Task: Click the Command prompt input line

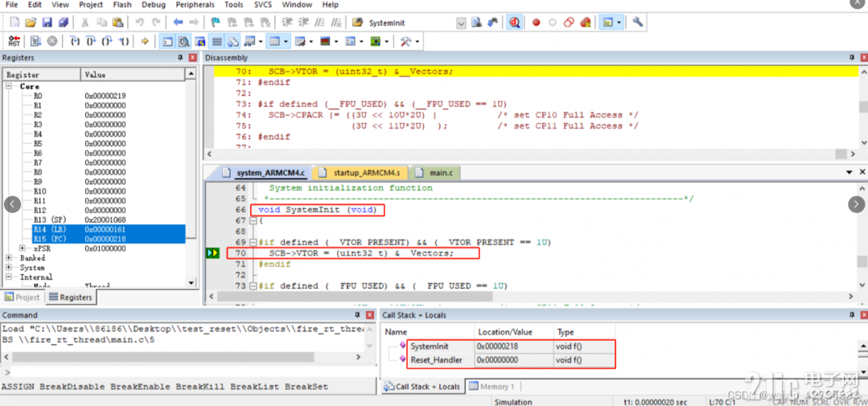Action: coord(188,371)
